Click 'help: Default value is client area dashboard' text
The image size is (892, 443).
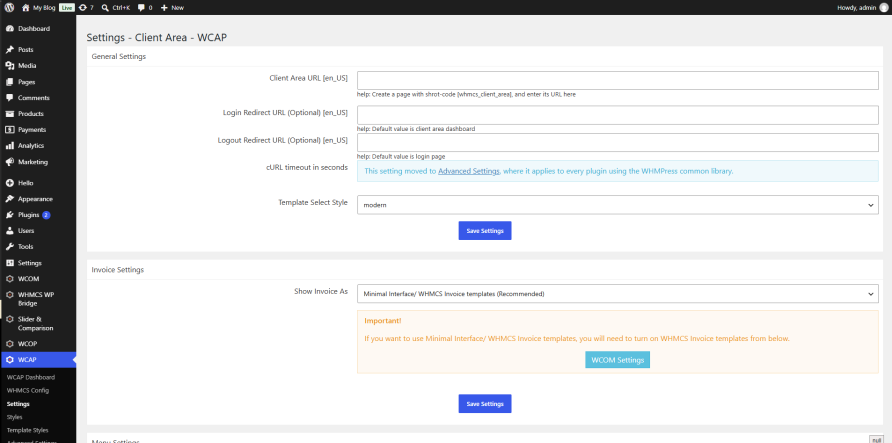[x=416, y=129]
